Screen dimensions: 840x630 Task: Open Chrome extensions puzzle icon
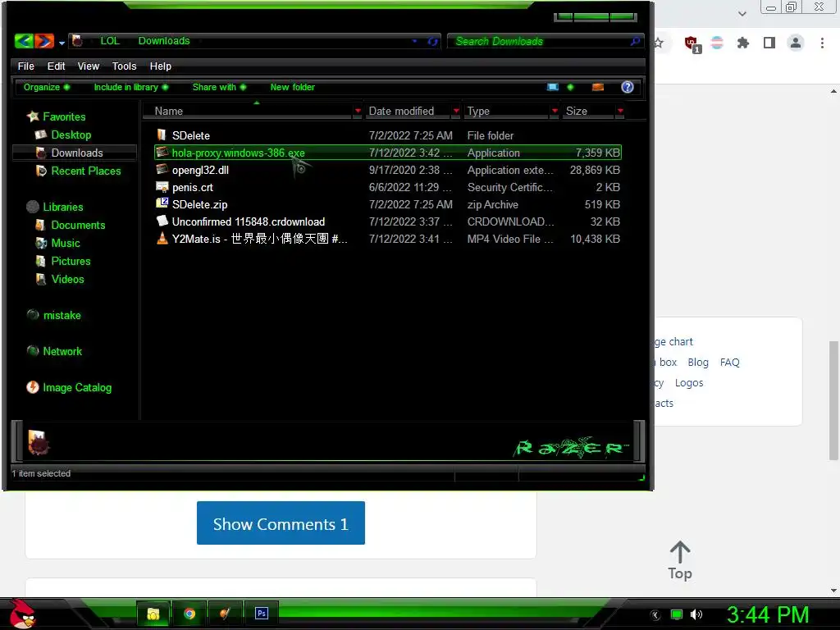coord(742,43)
